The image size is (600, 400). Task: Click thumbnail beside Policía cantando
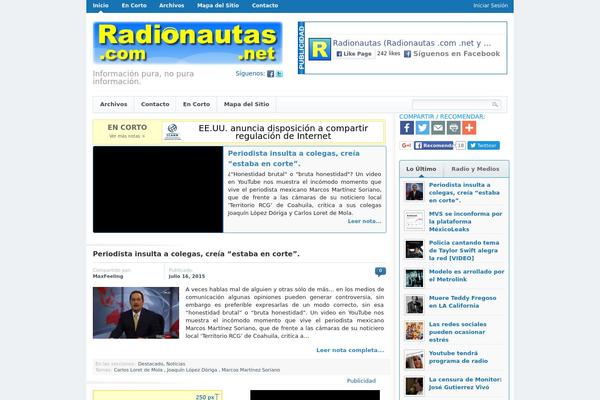414,250
